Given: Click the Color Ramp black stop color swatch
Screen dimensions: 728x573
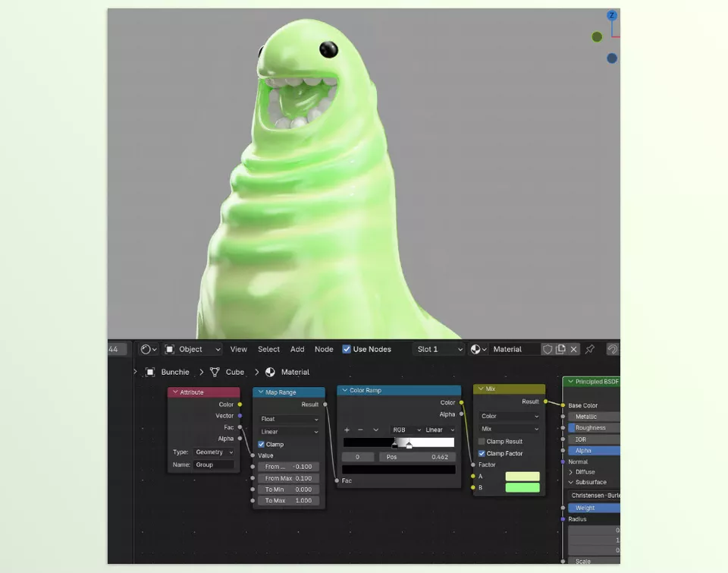Looking at the screenshot, I should point(399,469).
